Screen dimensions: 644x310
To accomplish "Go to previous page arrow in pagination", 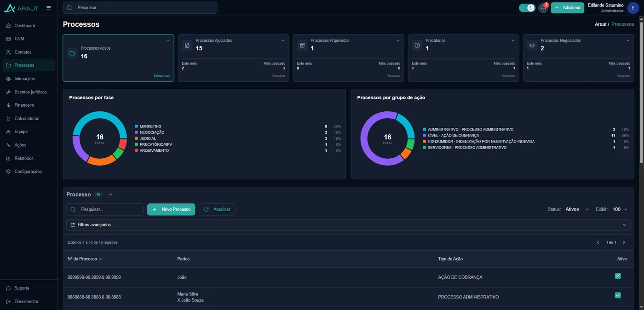I will (598, 242).
